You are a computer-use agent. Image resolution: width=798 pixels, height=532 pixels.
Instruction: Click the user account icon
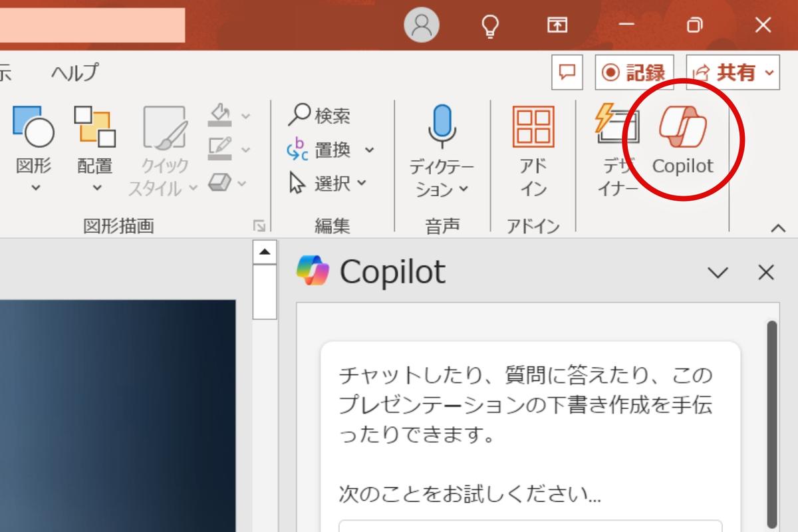pos(421,25)
